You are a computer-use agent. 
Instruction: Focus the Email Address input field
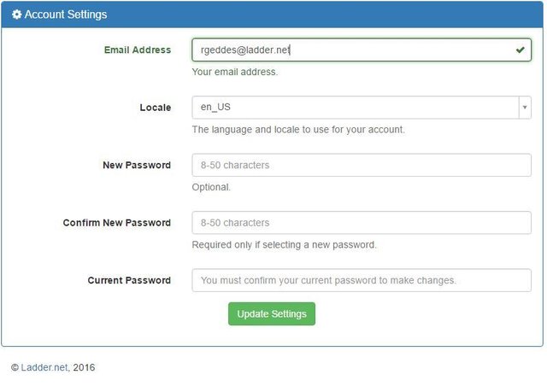pos(350,50)
